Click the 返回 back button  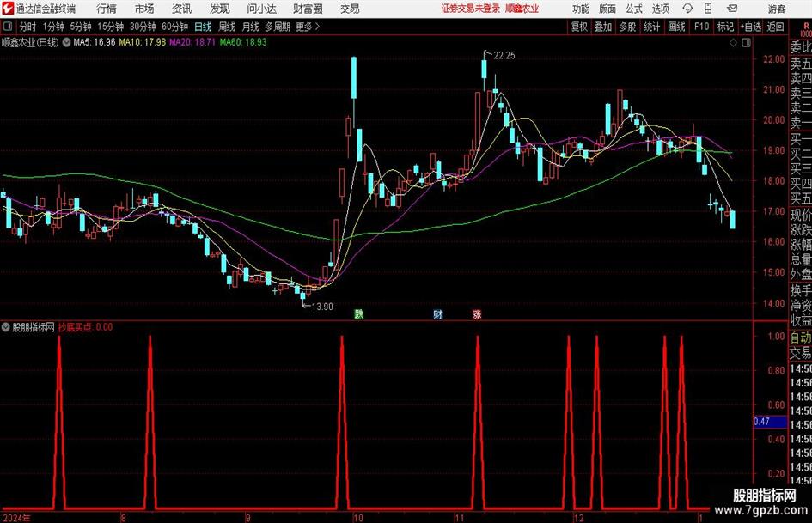pyautogui.click(x=775, y=27)
